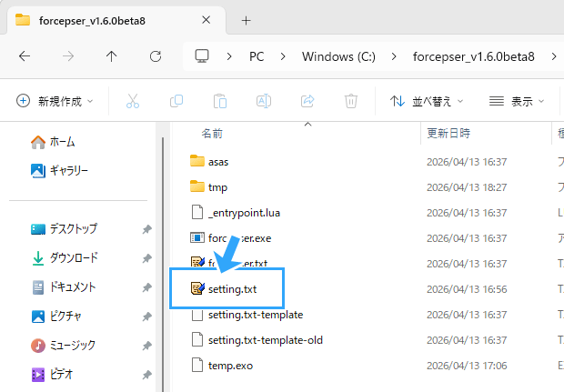
Task: Open ダウンロード in quick access
Action: [65, 258]
